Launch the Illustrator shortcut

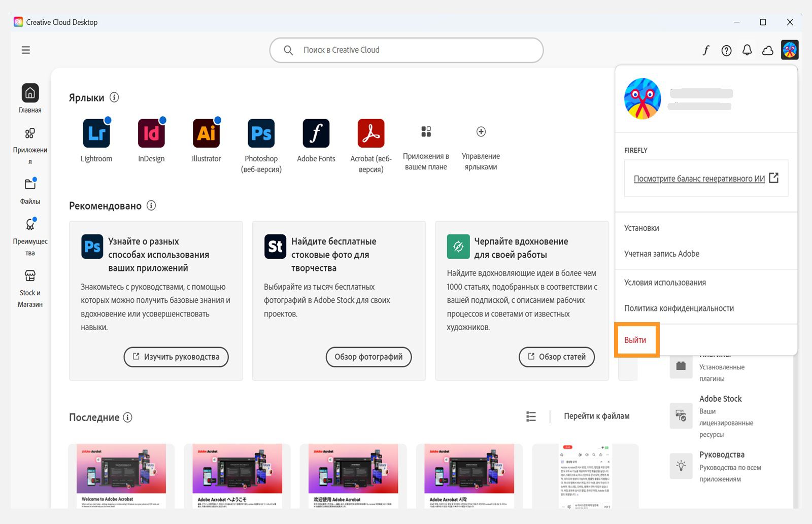tap(206, 133)
